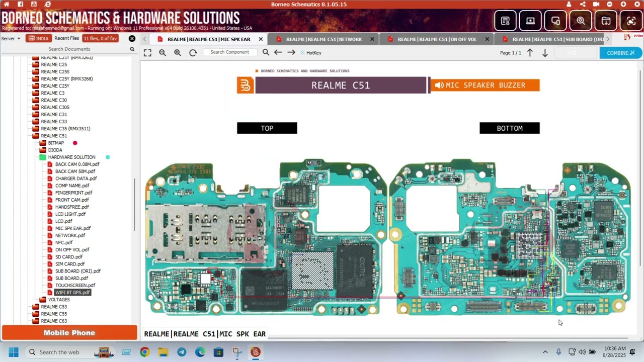The image size is (644, 362).
Task: Collapse the HARDWARE SOLUTION folder
Action: tap(43, 157)
